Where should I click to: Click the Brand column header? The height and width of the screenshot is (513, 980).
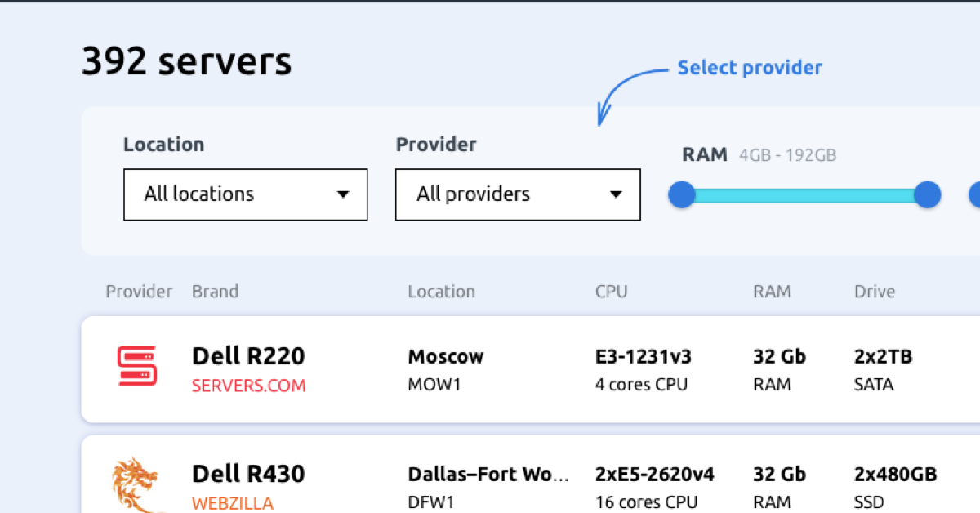tap(215, 292)
